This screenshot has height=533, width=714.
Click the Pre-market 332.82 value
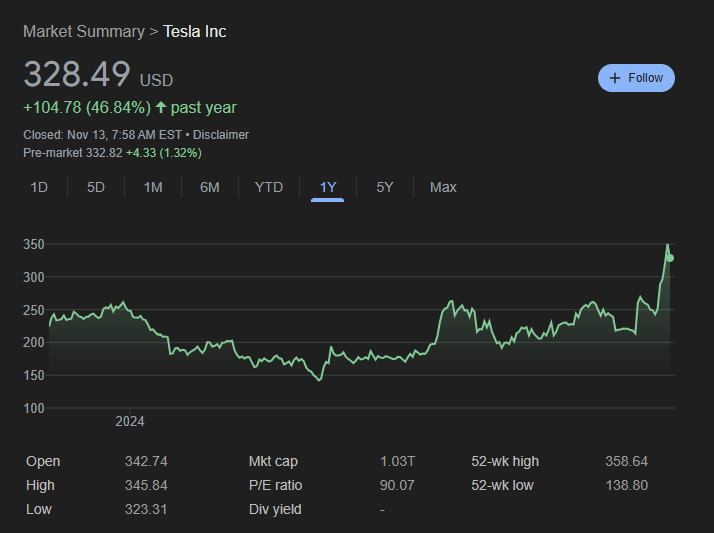click(104, 152)
